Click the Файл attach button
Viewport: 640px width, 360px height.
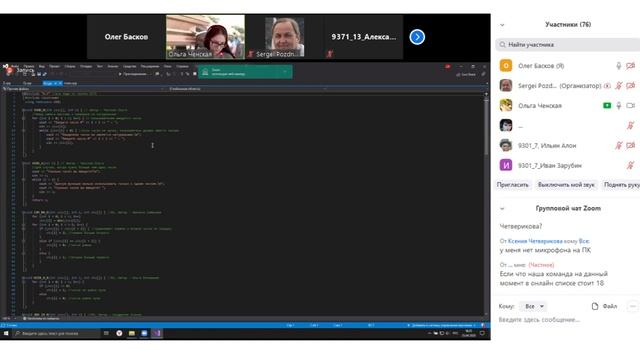pos(604,307)
